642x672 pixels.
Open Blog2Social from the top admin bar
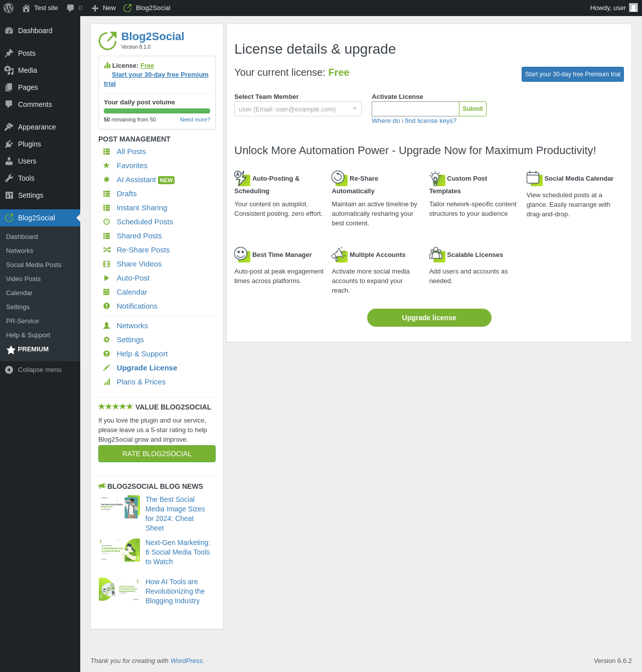click(x=147, y=8)
